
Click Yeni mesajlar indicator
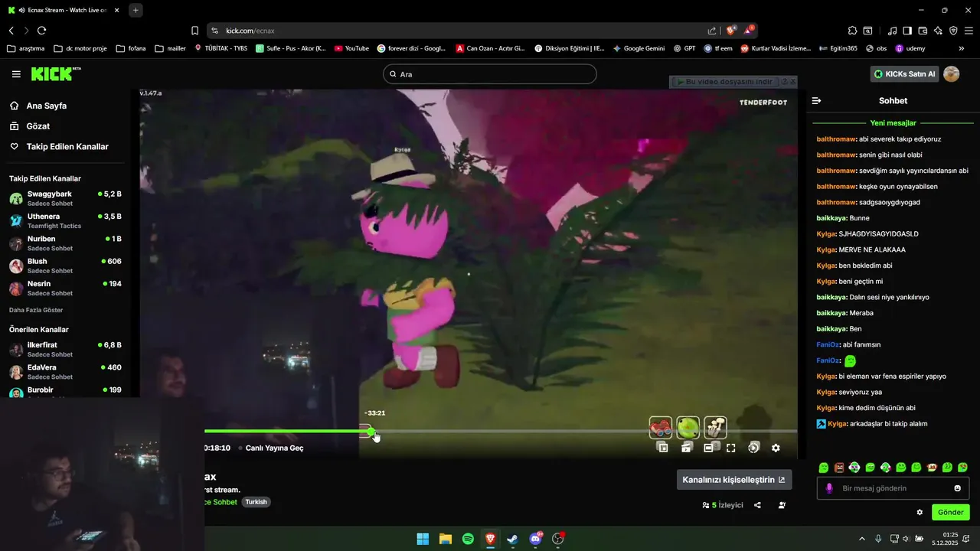(x=893, y=123)
